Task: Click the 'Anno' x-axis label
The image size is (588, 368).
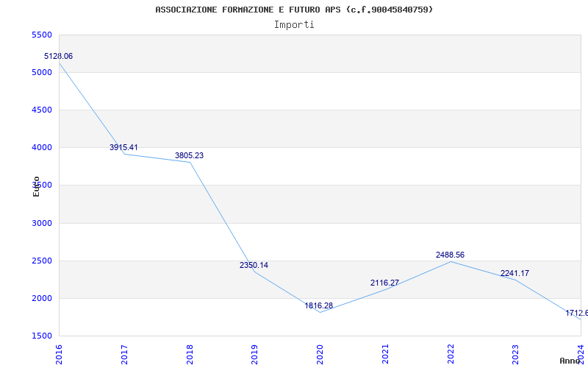Action: click(570, 361)
